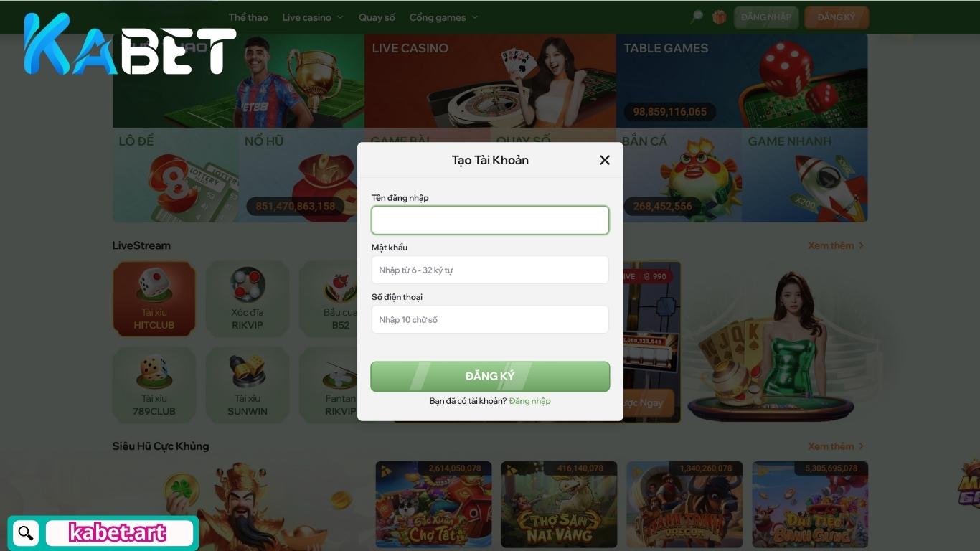Focus the Tên đăng nhập input field

[x=490, y=220]
